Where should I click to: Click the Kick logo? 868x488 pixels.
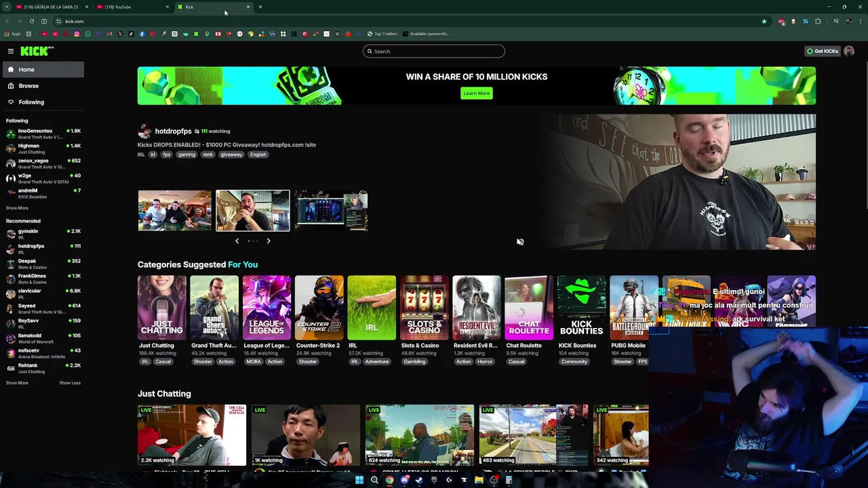pyautogui.click(x=37, y=51)
